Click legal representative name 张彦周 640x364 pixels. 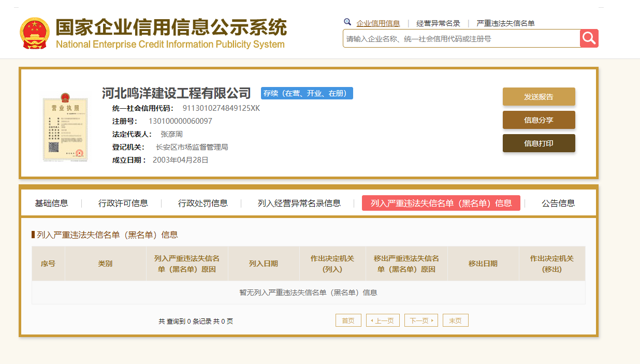171,134
